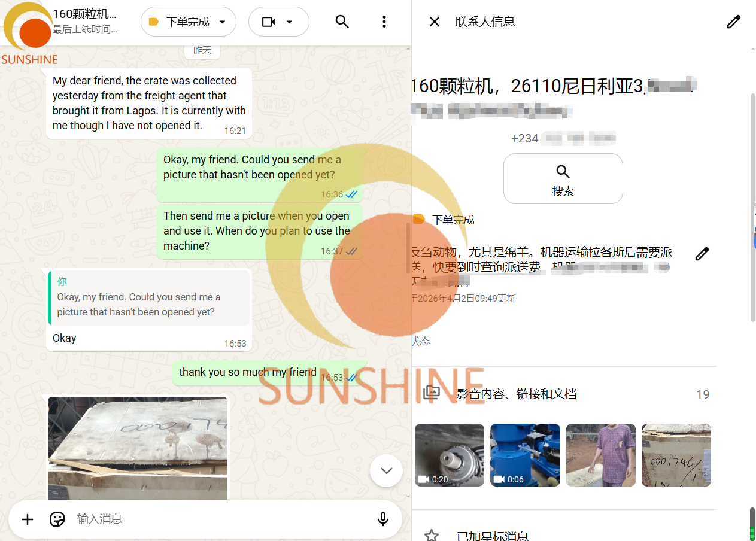This screenshot has height=541, width=756.
Task: Edit the contact note pencil icon
Action: [x=702, y=254]
